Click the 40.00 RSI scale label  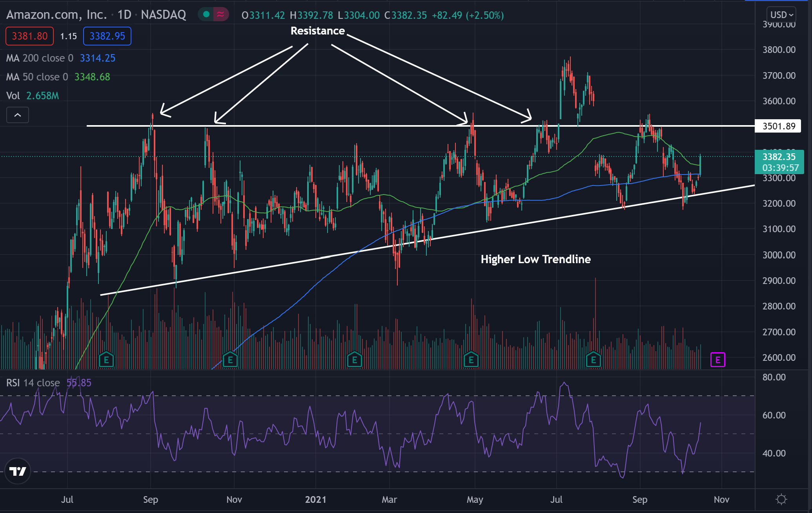(x=774, y=453)
